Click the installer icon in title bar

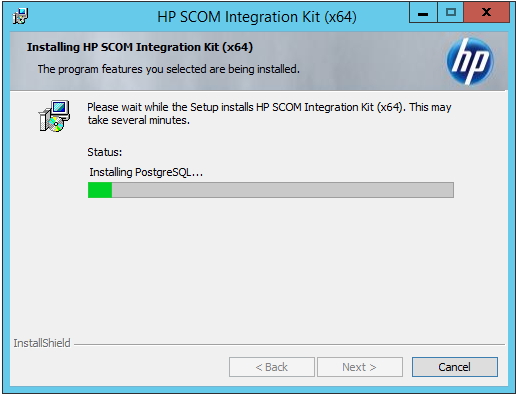[x=20, y=16]
